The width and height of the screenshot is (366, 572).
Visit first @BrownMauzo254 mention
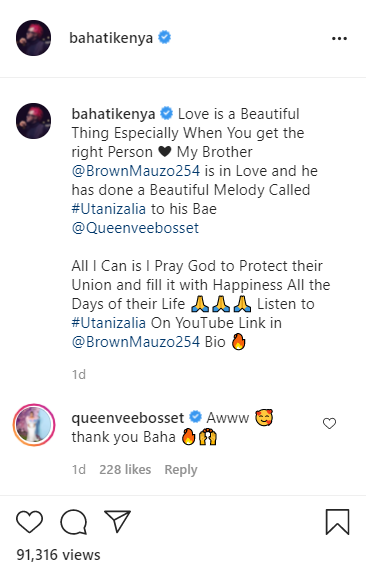click(x=136, y=171)
